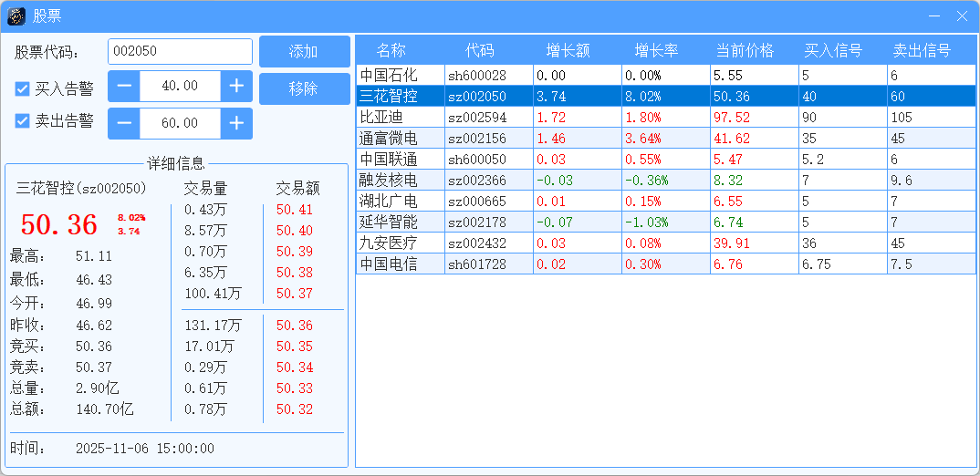Click current price cell 97.52
The image size is (980, 476).
(755, 117)
